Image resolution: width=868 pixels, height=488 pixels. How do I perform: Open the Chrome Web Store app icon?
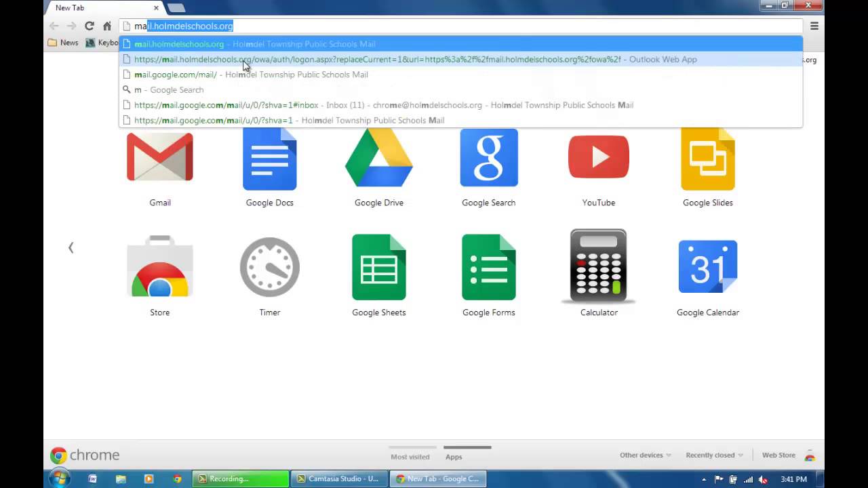click(160, 266)
